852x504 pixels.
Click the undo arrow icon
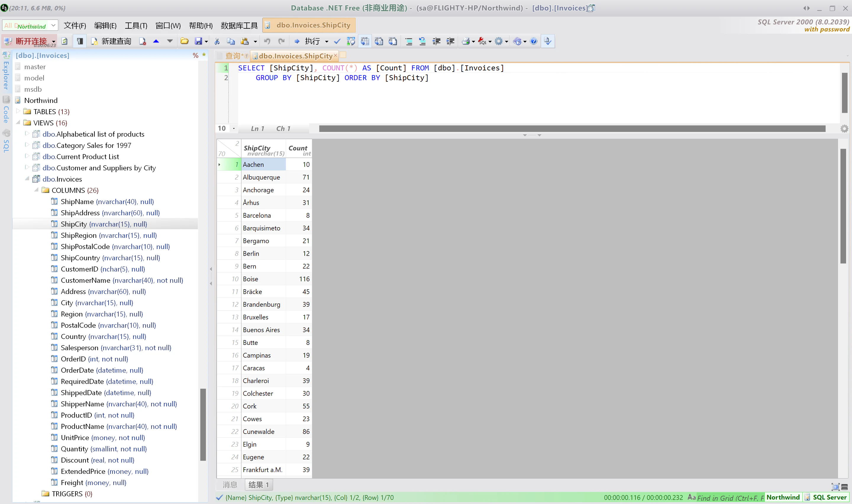267,41
